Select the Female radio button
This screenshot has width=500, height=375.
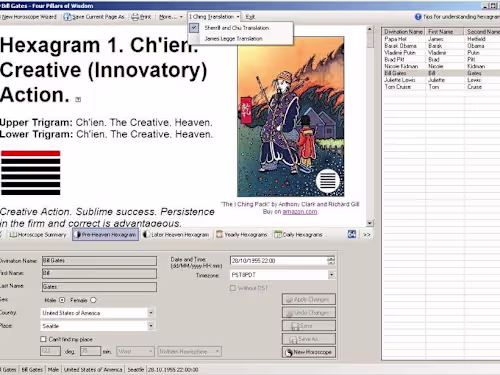93,300
